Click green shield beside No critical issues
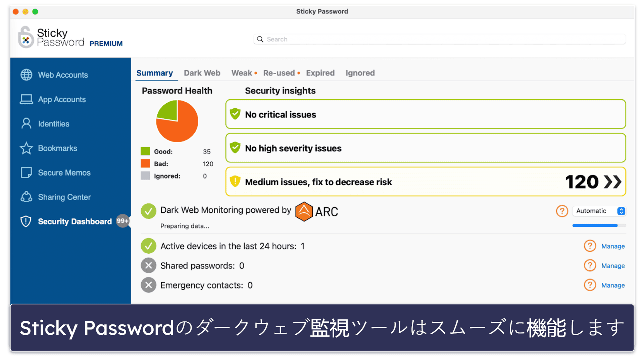644x362 pixels. 235,114
